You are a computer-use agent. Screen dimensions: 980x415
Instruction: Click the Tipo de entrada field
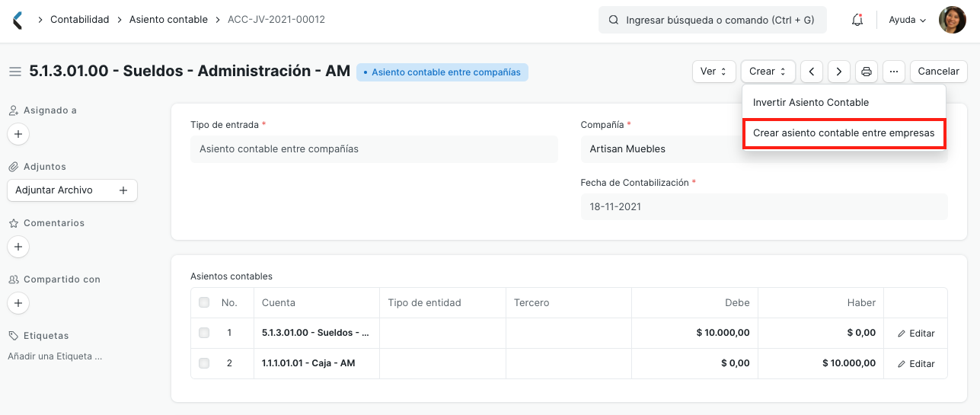click(374, 149)
